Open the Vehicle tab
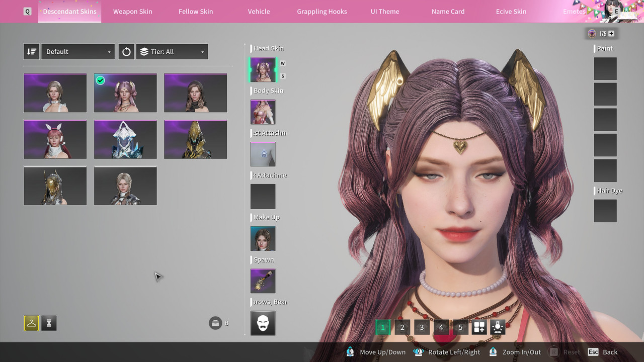644x362 pixels. 259,11
